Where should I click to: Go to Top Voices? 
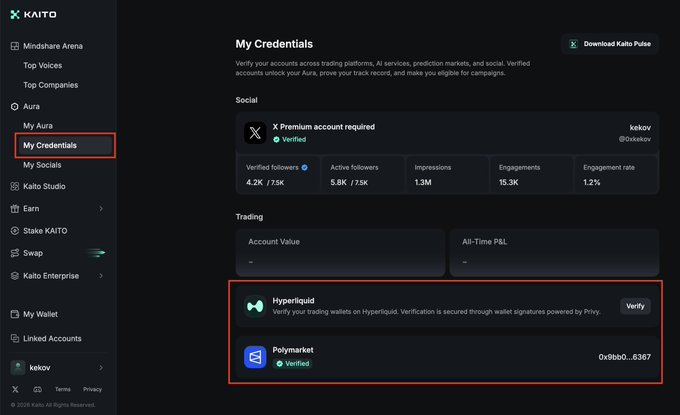coord(42,65)
